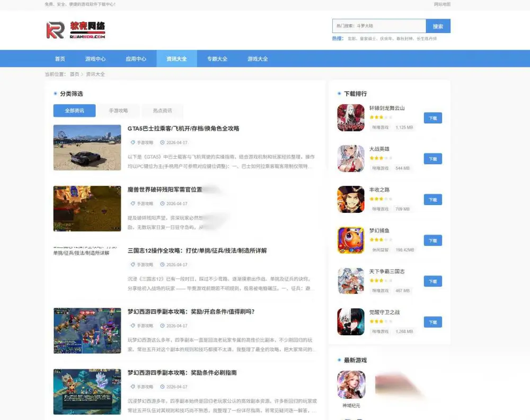Open 觉醒守卫之战 game icon
This screenshot has height=420, width=530.
[351, 321]
